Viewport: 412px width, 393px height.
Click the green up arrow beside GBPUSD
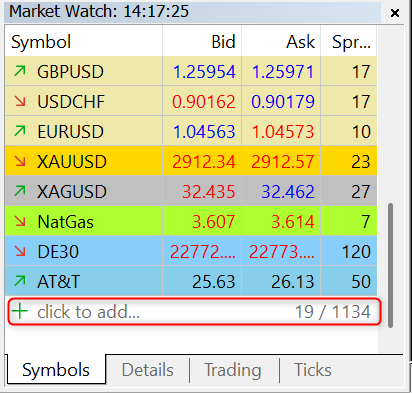tap(20, 71)
